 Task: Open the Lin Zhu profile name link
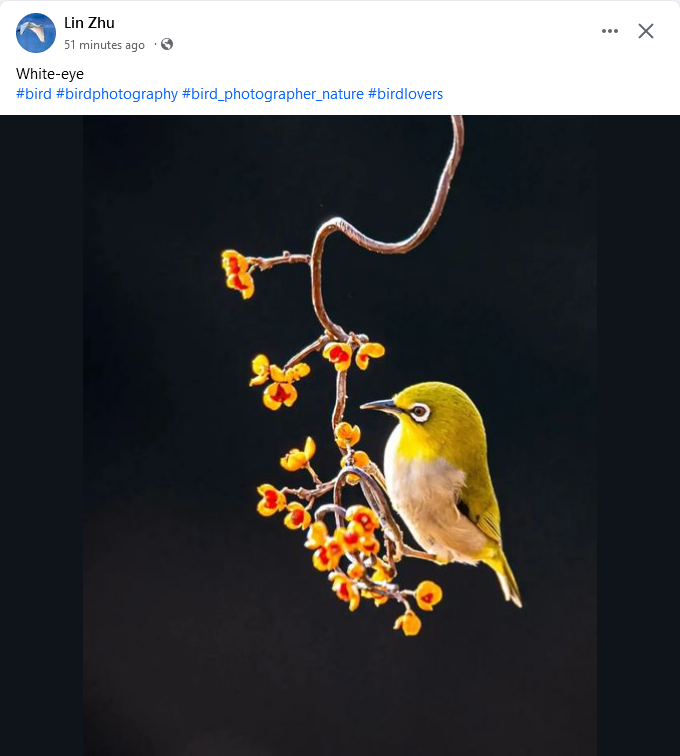click(89, 23)
